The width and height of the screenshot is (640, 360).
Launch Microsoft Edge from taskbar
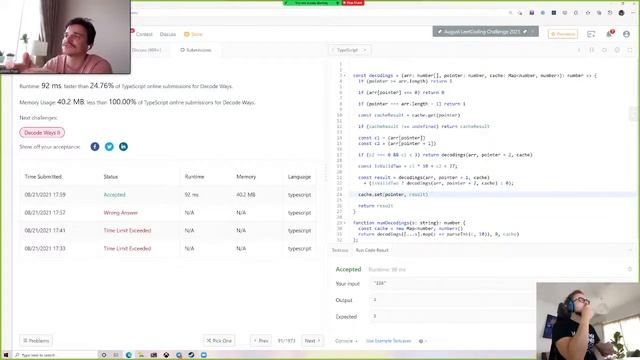point(129,355)
